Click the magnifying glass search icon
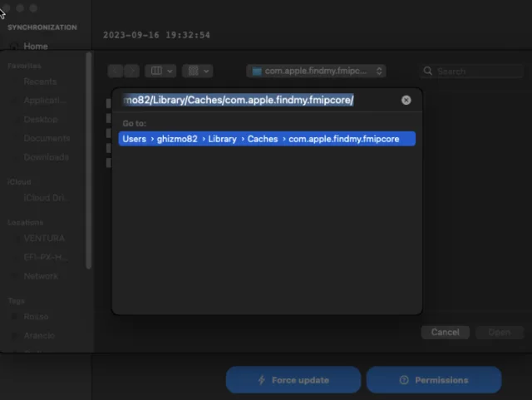Viewport: 532px width, 400px height. (428, 71)
